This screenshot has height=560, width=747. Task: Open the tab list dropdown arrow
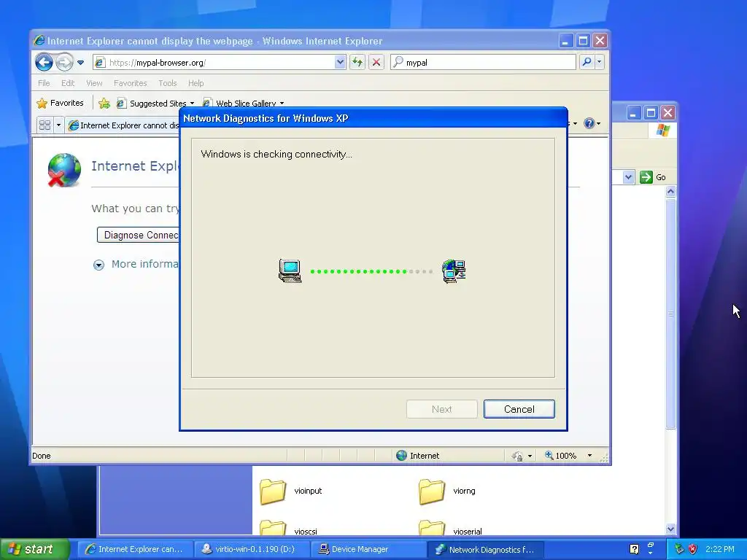click(x=58, y=125)
